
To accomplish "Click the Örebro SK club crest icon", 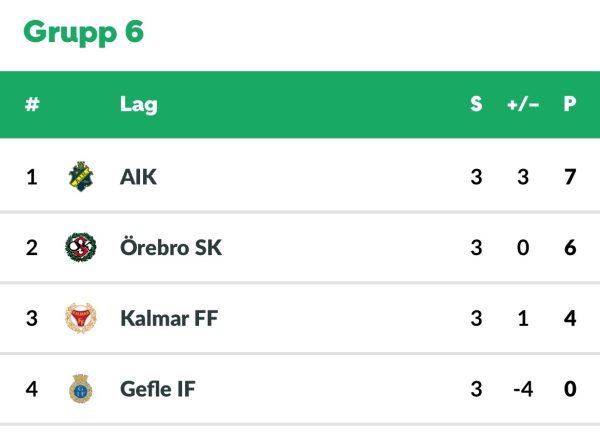I will (81, 247).
